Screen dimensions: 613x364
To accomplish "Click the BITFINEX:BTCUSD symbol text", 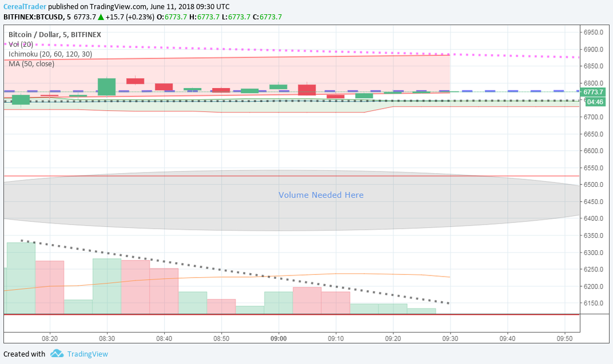I will pyautogui.click(x=33, y=17).
